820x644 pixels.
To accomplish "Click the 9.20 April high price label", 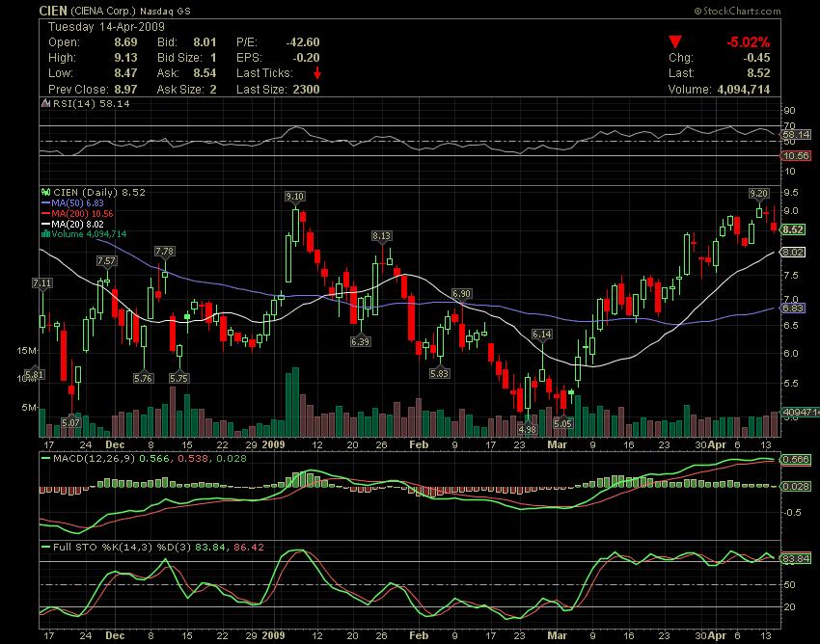I will coord(759,194).
